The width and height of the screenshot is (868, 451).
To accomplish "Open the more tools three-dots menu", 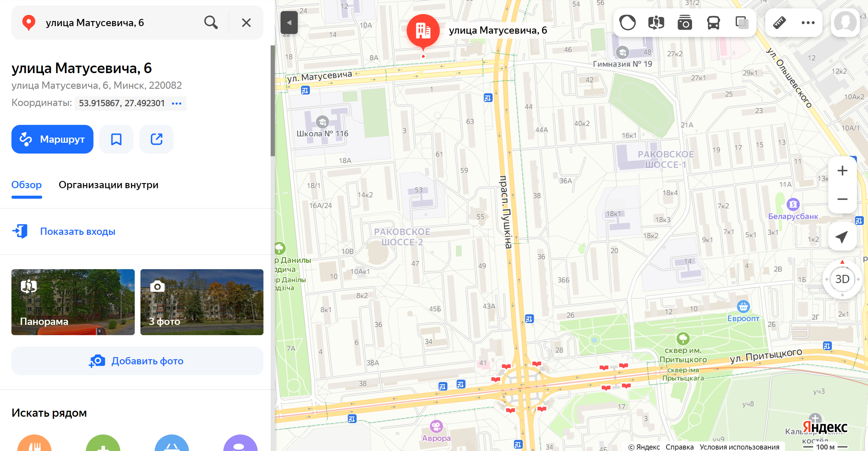I will [808, 23].
